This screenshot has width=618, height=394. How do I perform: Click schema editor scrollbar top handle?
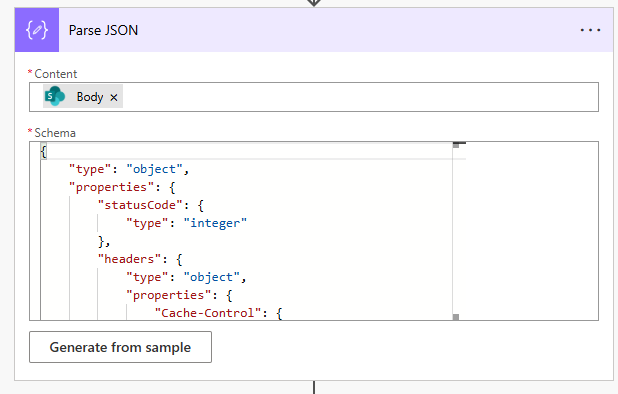point(456,145)
